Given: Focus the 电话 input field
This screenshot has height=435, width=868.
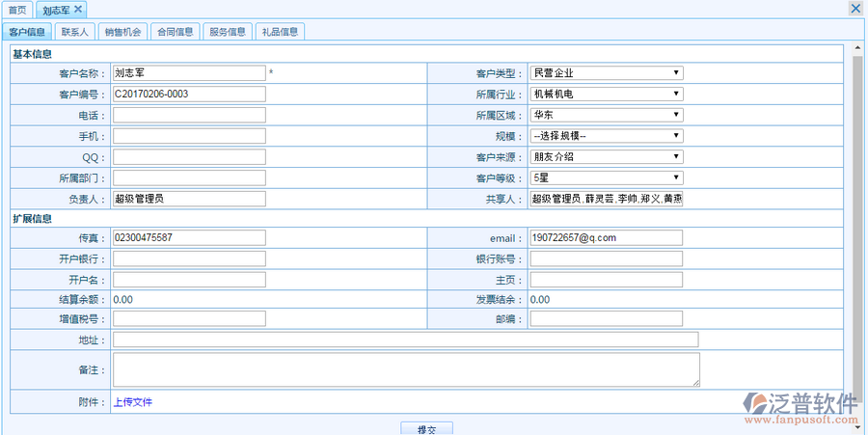Looking at the screenshot, I should point(189,115).
